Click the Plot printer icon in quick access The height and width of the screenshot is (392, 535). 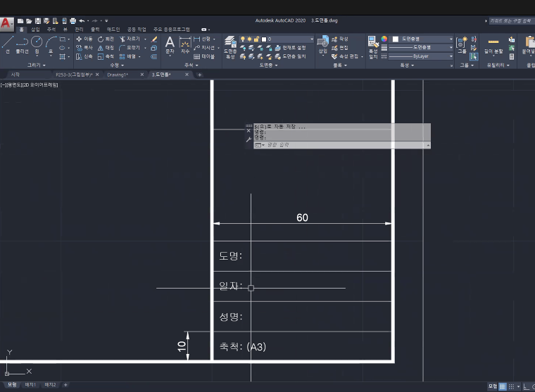coord(73,21)
